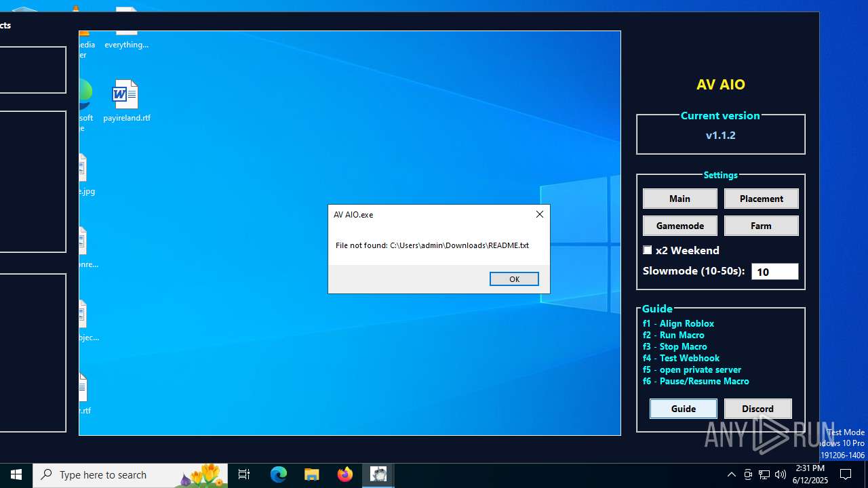Screen dimensions: 868x488
Task: Click the AV AIO title heading
Action: pos(720,84)
